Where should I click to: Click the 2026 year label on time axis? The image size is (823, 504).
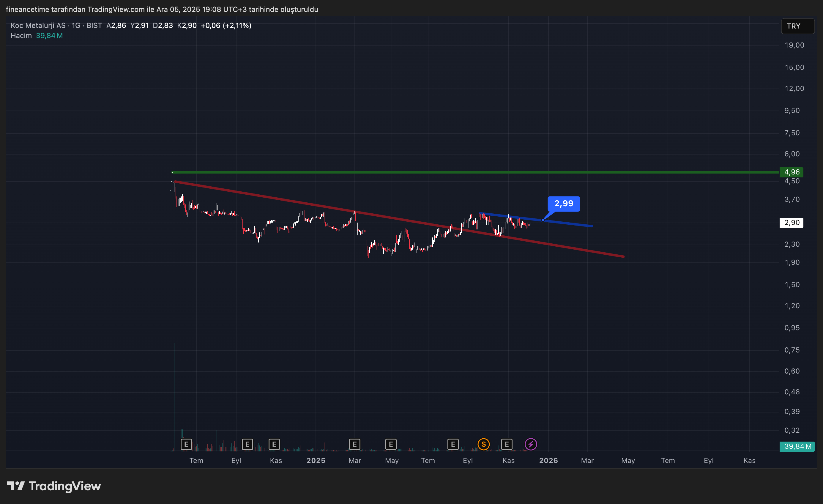point(548,461)
